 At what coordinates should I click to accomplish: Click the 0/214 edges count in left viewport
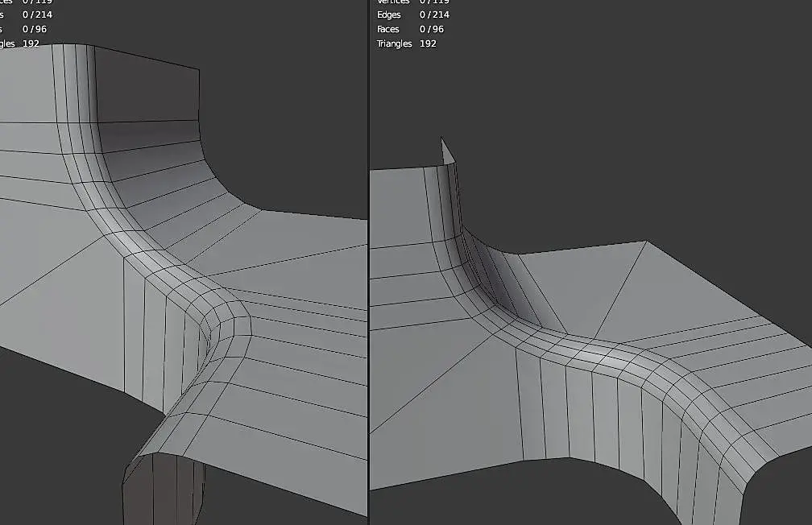(37, 14)
